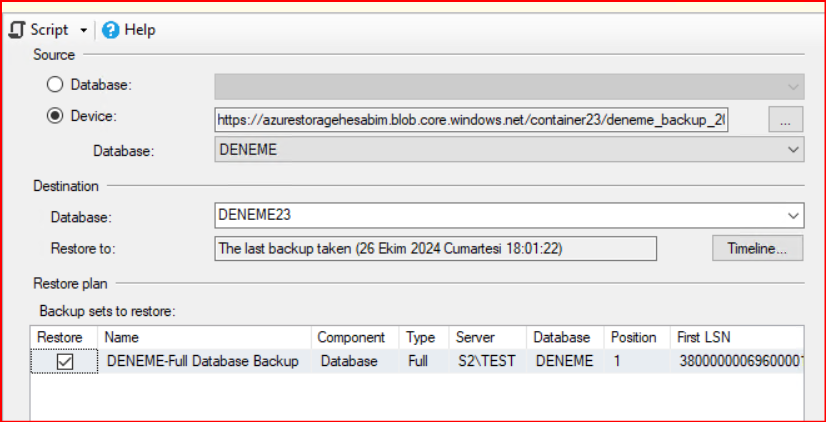
Task: Click the Position column header
Action: pos(634,337)
